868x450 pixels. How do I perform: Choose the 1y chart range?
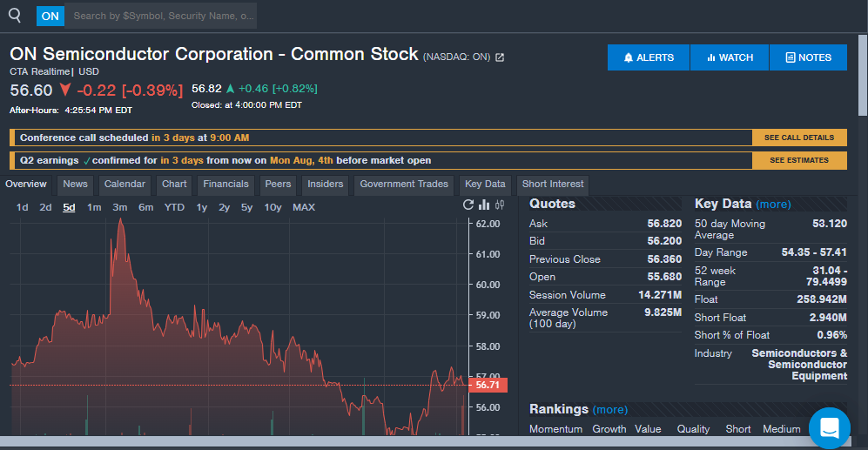click(x=201, y=207)
